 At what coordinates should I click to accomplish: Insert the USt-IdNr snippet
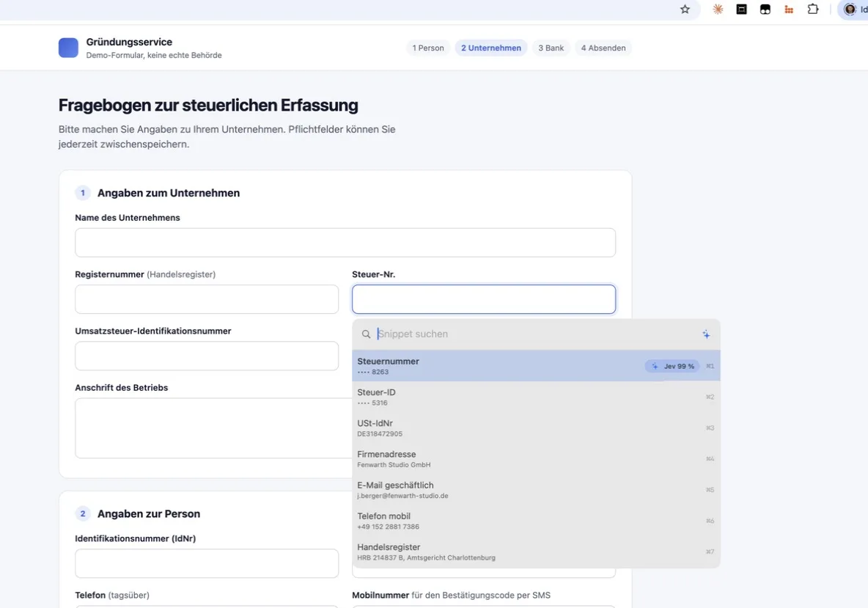(536, 428)
